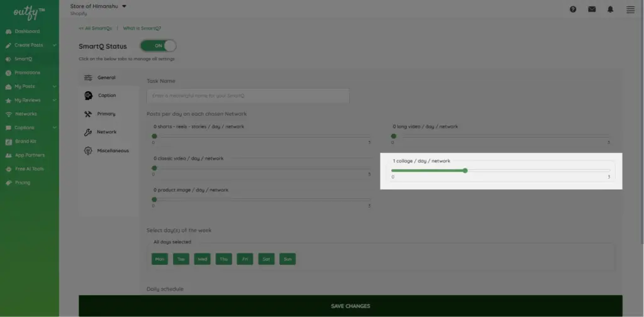
Task: Click the collage per day slider handle
Action: point(465,170)
